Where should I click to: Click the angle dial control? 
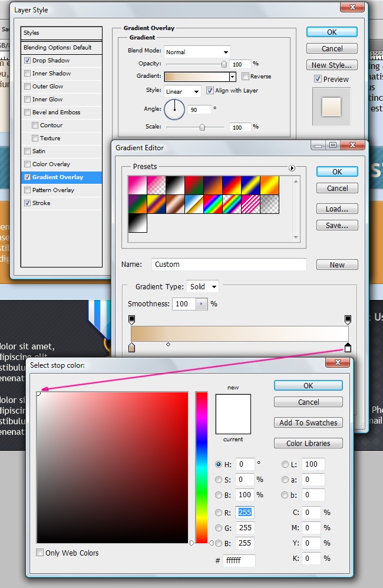coord(174,109)
